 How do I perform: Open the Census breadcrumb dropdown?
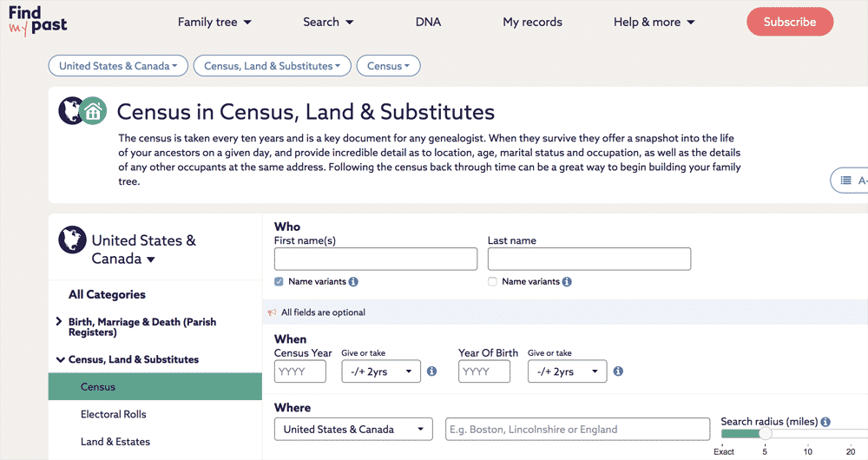388,66
